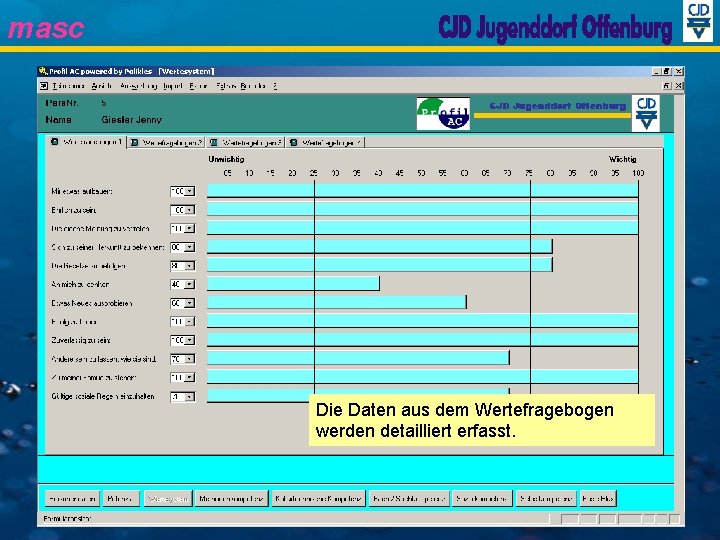Click the 'PersNr.' label
This screenshot has height=540, width=720.
click(x=62, y=103)
